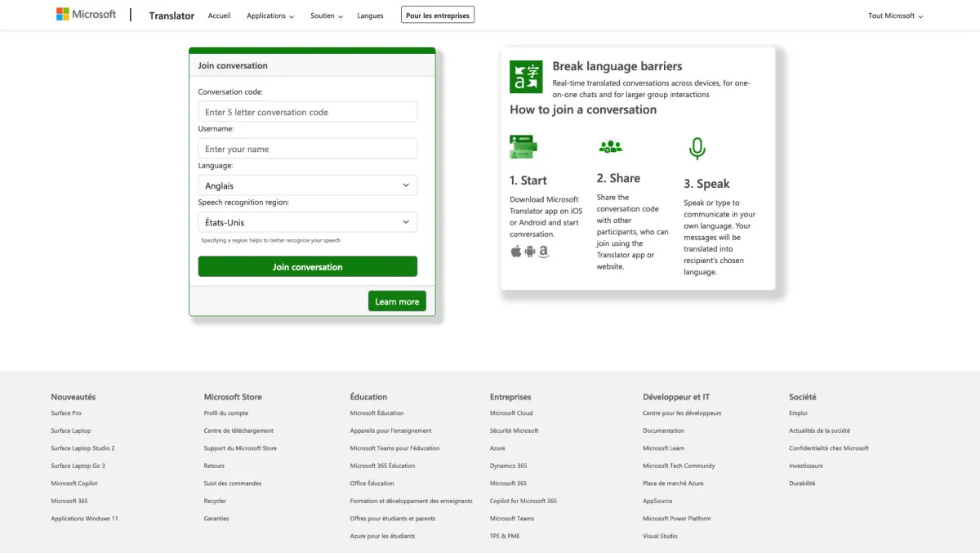
Task: Click the Microsoft logo
Action: [86, 15]
